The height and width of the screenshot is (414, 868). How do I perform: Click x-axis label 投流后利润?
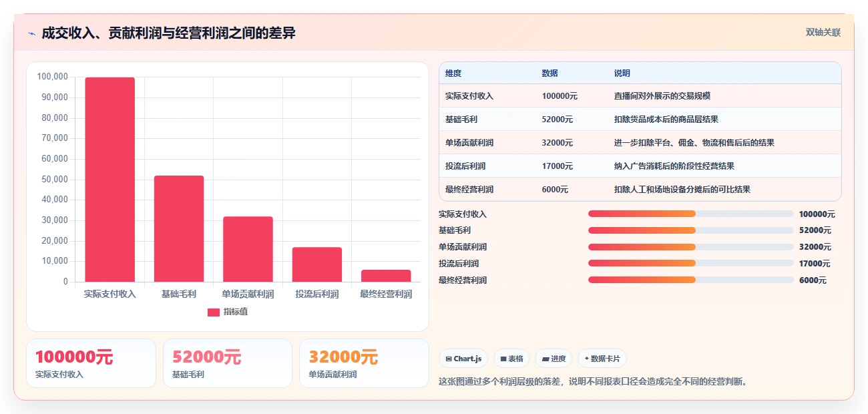[317, 294]
